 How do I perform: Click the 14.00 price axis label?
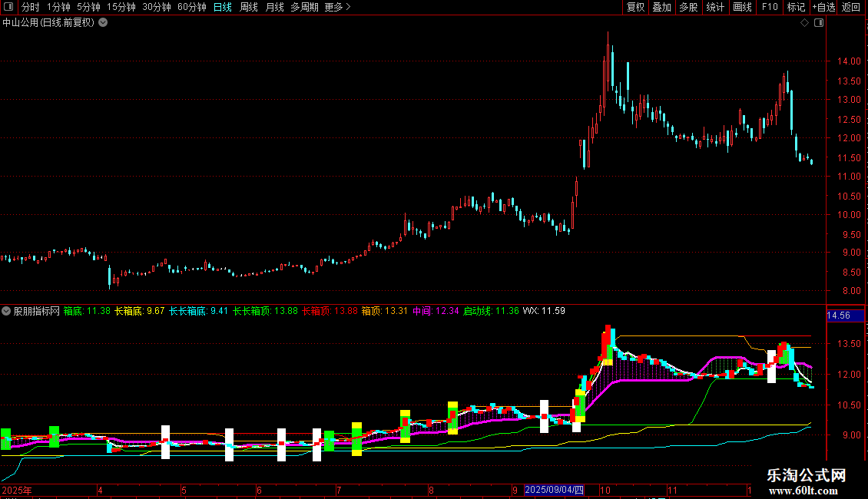pos(849,61)
